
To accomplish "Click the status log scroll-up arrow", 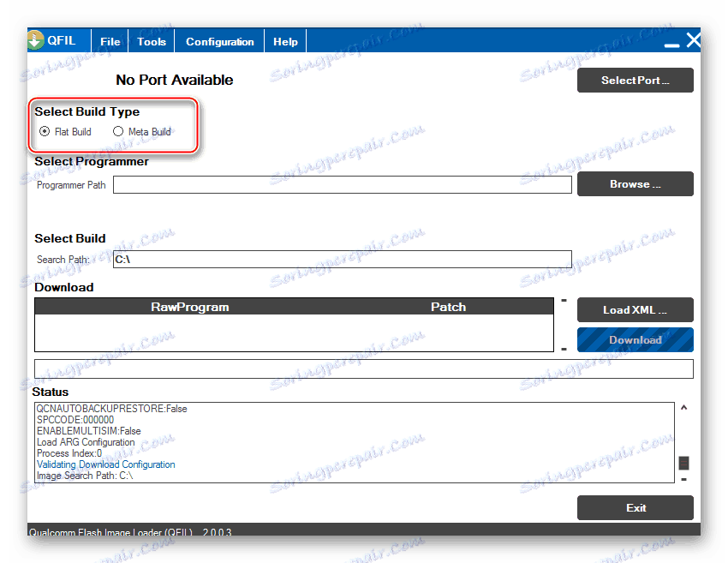I will tap(684, 408).
